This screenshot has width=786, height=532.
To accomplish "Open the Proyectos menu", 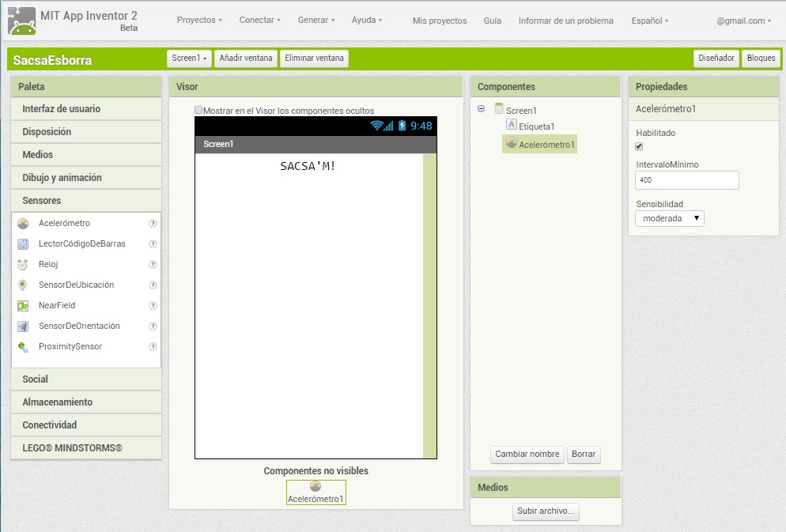I will tap(199, 20).
